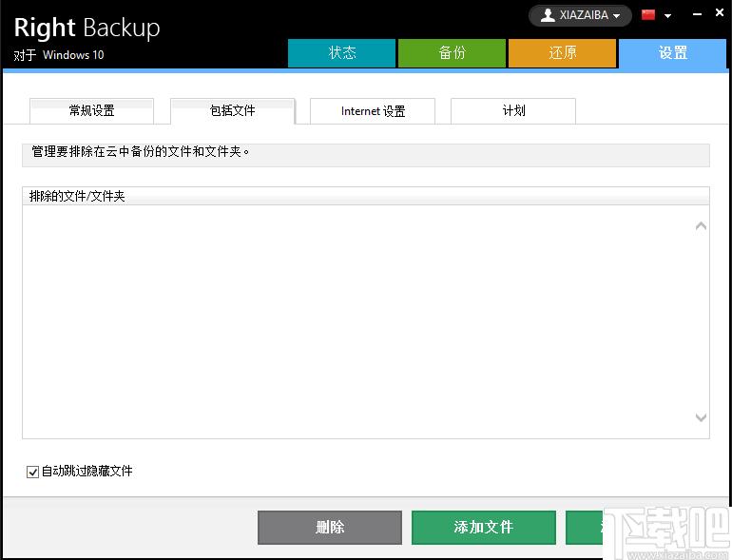Click the 对于 Windows 10 subtitle
The width and height of the screenshot is (732, 560).
[x=59, y=55]
